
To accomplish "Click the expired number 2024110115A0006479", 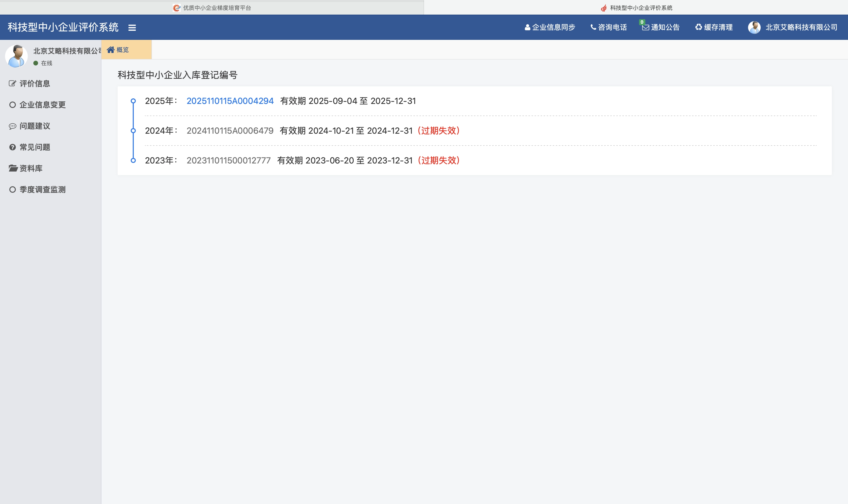I will 230,131.
